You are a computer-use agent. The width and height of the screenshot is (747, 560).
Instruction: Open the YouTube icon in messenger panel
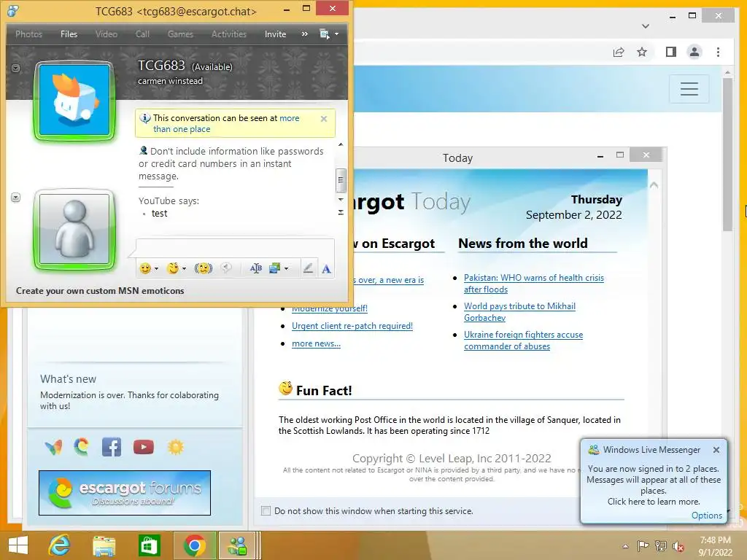(144, 447)
